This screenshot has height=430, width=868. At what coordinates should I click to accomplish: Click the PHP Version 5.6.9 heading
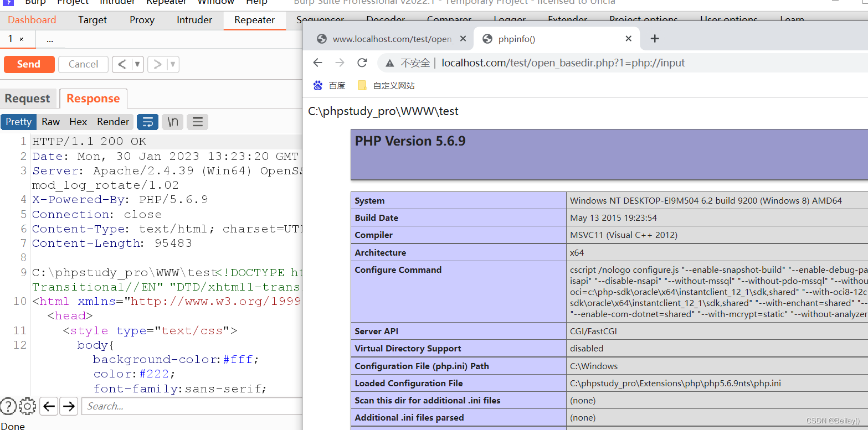click(410, 141)
